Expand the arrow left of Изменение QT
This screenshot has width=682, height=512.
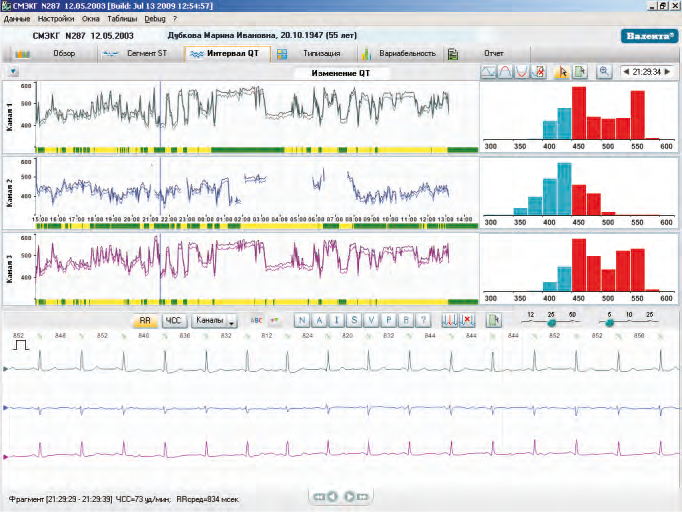tap(11, 72)
